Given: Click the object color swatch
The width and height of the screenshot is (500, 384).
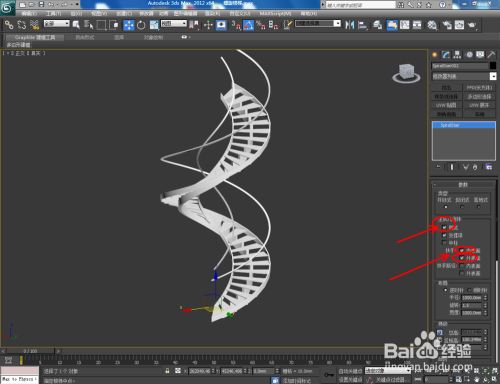Looking at the screenshot, I should [x=493, y=66].
